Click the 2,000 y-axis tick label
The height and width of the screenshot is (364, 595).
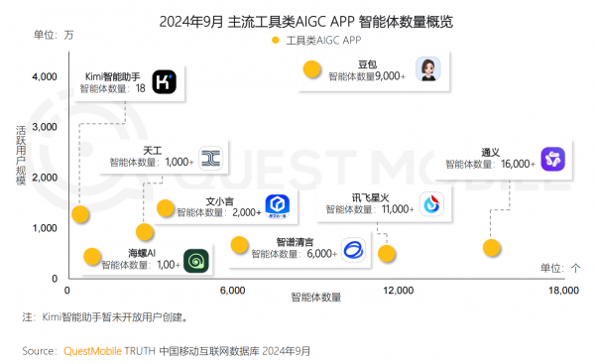point(45,178)
